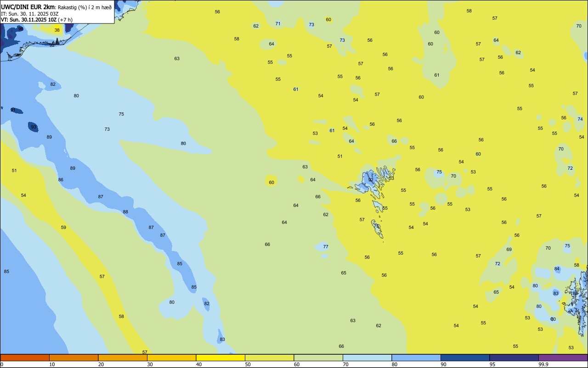Screen dimensions: 588x368
Task: Click the 'UWC/DINI EUR 2km' title text
Action: coord(28,6)
